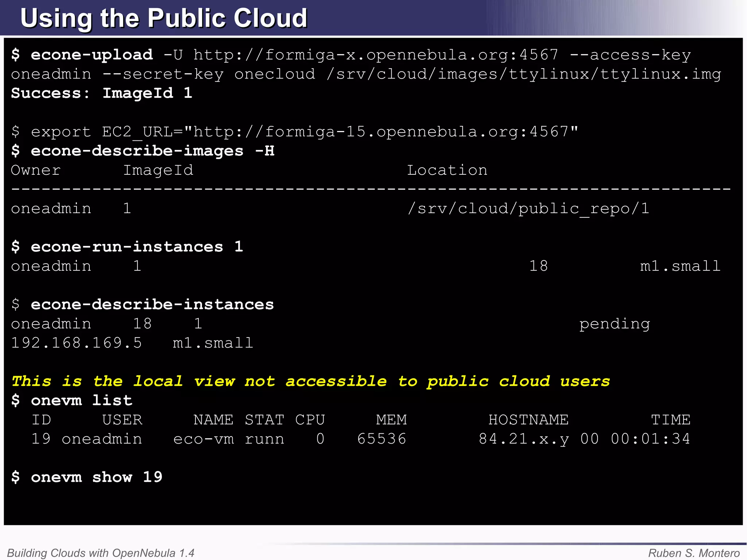The image size is (747, 560).
Task: Click the hostname '84.21.x.y'
Action: tap(524, 439)
